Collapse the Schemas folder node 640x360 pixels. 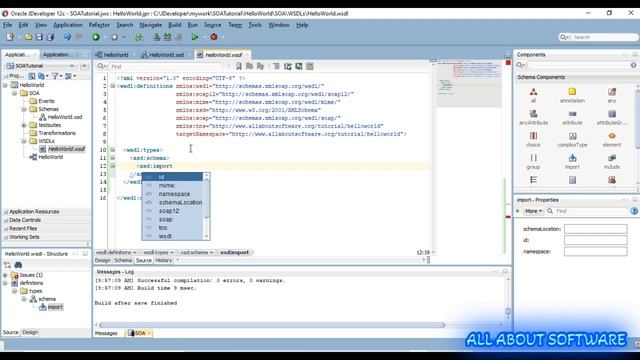[24, 109]
